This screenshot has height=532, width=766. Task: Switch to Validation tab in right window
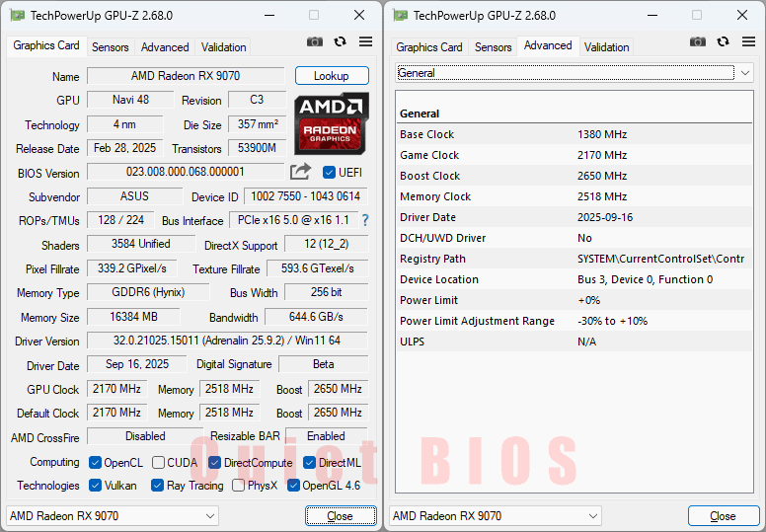tap(606, 47)
